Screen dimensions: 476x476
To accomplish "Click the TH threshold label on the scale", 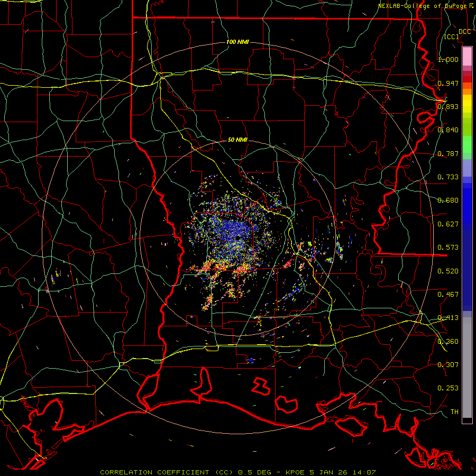I will (454, 412).
